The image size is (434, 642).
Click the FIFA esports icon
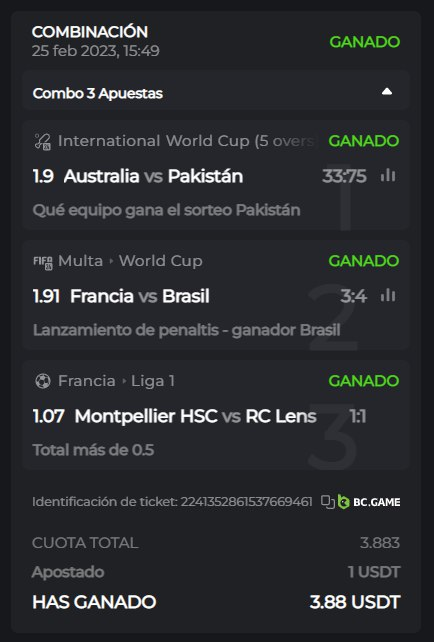43,262
